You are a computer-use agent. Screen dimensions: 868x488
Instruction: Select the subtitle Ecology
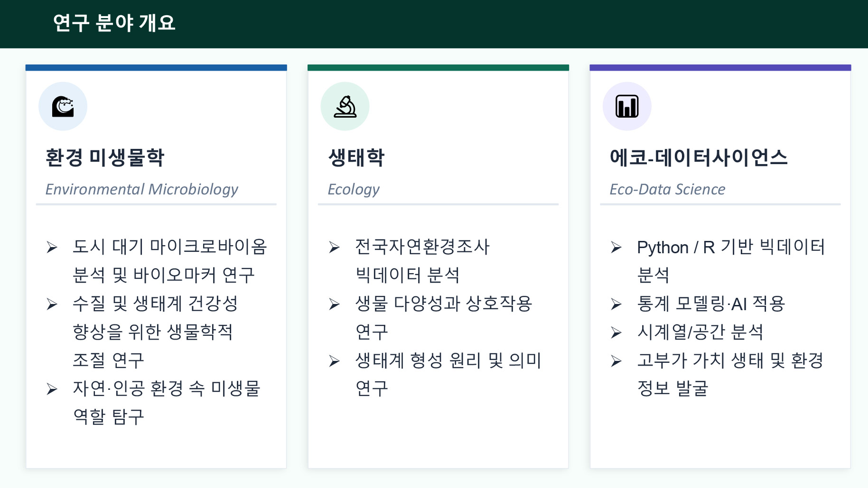tap(354, 189)
